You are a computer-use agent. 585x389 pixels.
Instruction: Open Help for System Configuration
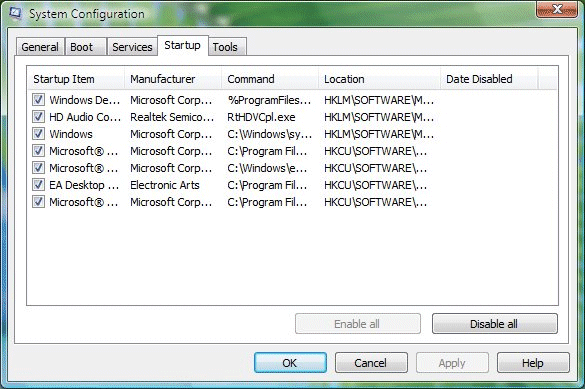533,363
